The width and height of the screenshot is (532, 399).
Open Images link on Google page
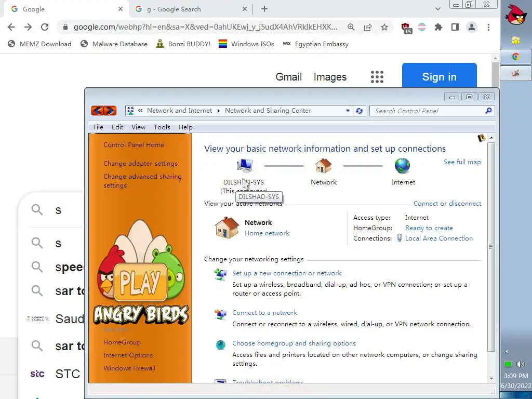click(330, 77)
